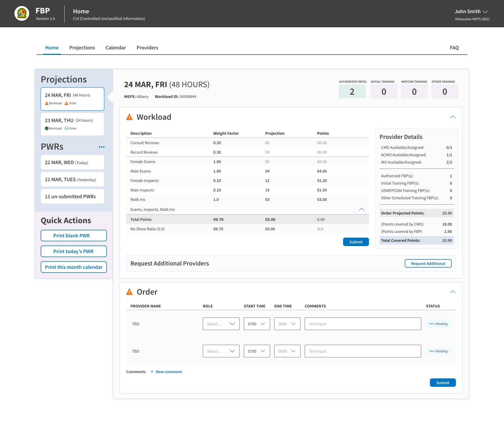Click the orange warning icon beside Order heading
Image resolution: width=504 pixels, height=428 pixels.
point(129,292)
